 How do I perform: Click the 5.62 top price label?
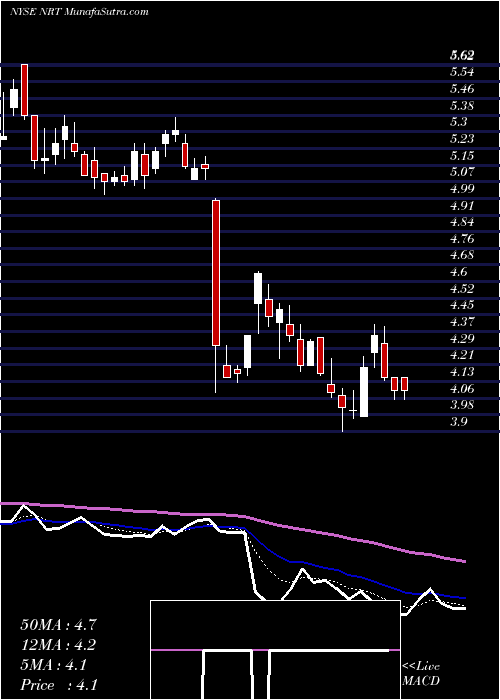(x=462, y=56)
